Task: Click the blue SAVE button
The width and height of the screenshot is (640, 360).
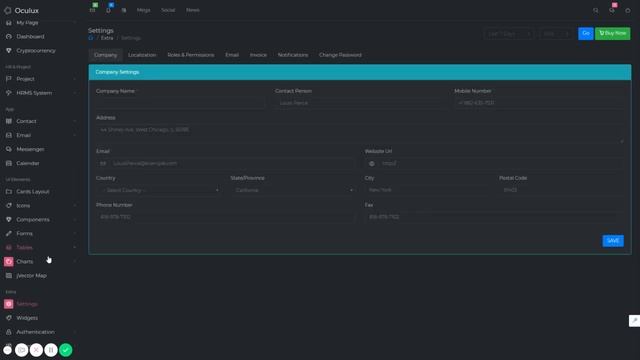Action: pyautogui.click(x=613, y=241)
